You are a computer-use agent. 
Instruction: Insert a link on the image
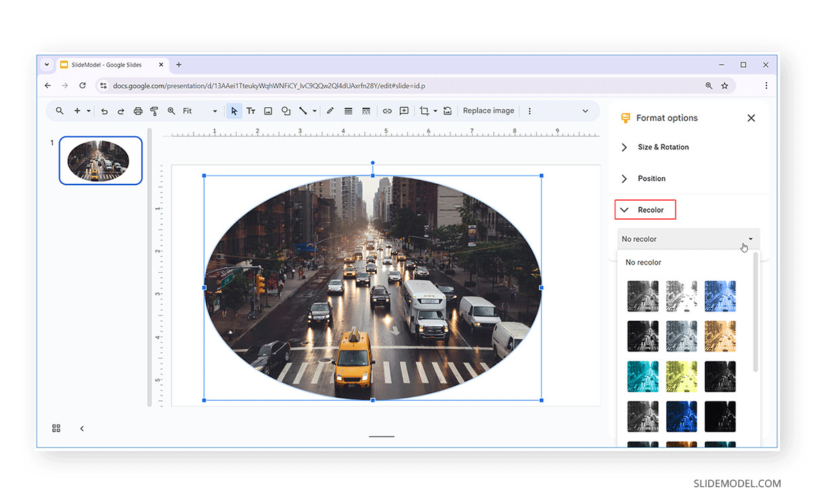pyautogui.click(x=387, y=111)
